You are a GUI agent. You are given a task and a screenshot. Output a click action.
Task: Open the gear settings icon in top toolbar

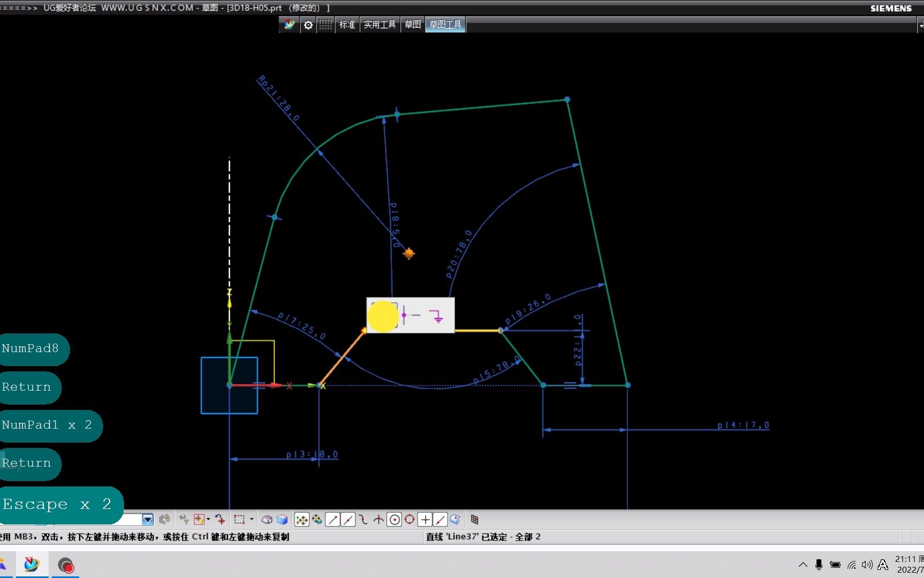[x=308, y=25]
